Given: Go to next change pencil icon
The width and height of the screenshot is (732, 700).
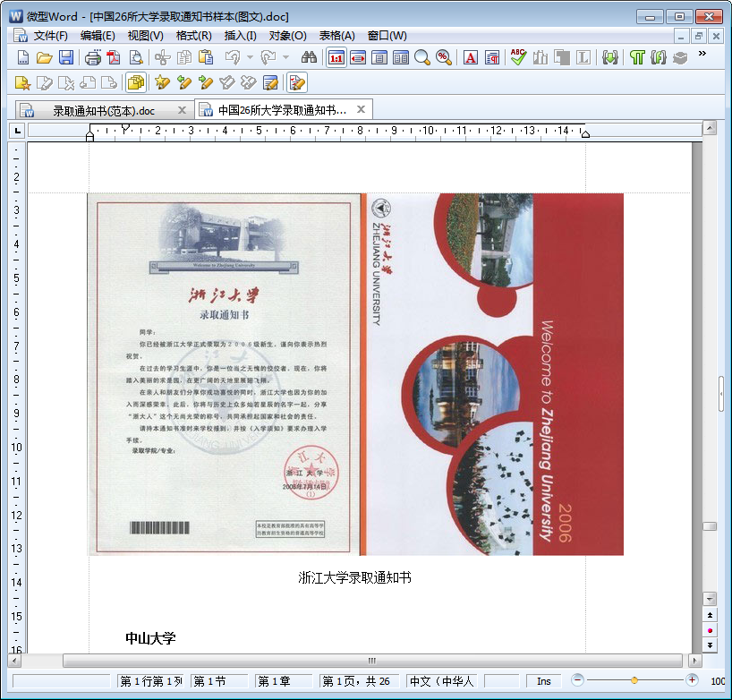Looking at the screenshot, I should coord(206,82).
